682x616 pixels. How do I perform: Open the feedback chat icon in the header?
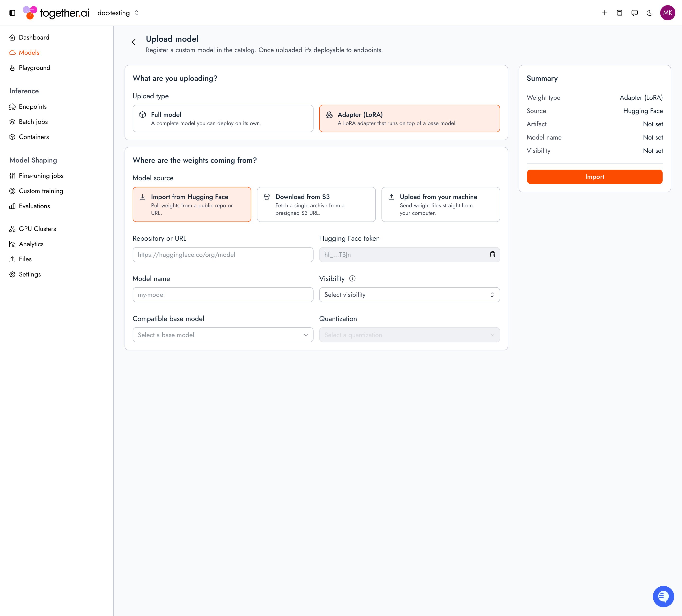(x=635, y=13)
